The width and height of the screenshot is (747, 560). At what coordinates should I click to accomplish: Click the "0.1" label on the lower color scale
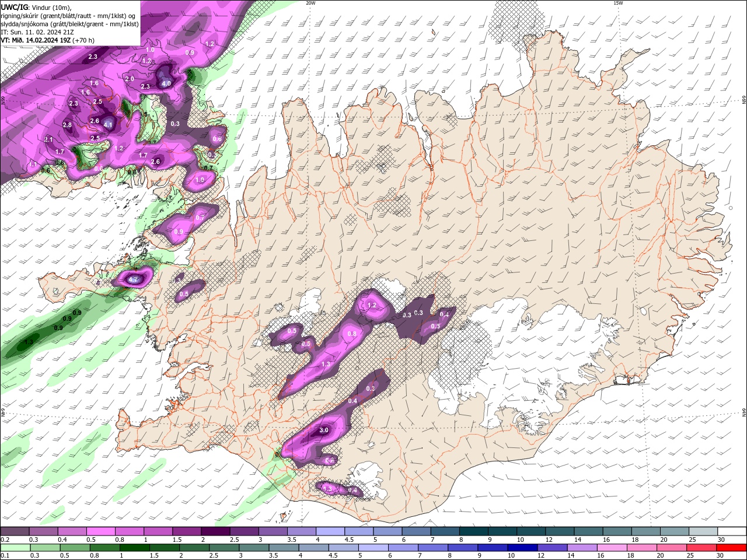(5, 556)
